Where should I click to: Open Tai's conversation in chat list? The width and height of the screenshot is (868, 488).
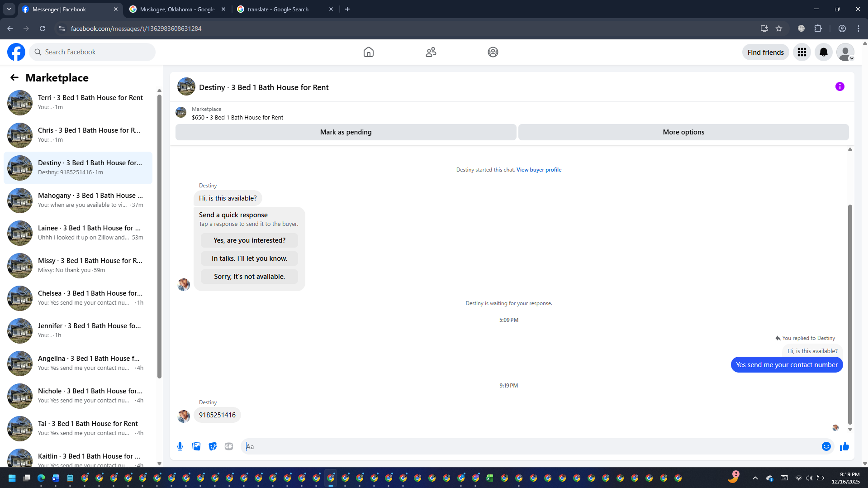pos(78,429)
